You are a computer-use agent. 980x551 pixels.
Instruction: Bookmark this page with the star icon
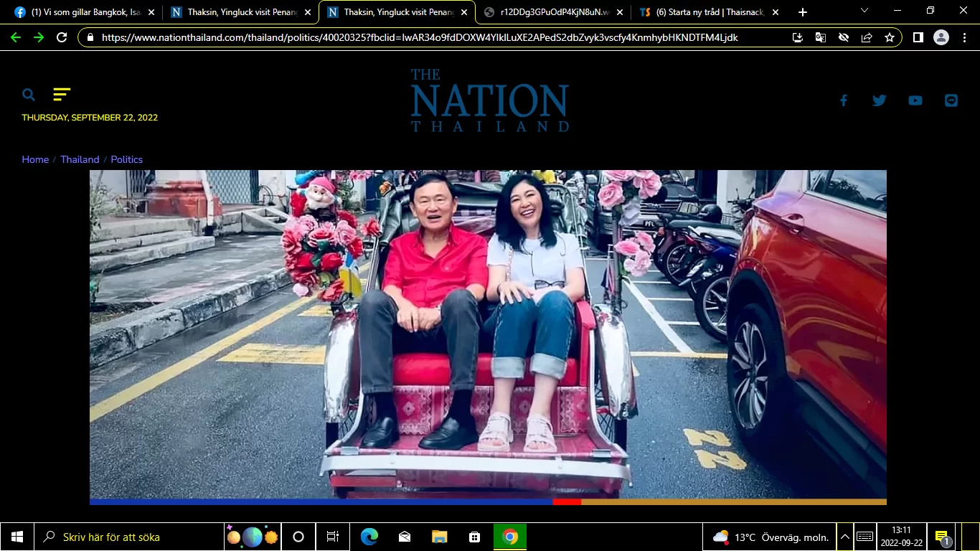(890, 37)
